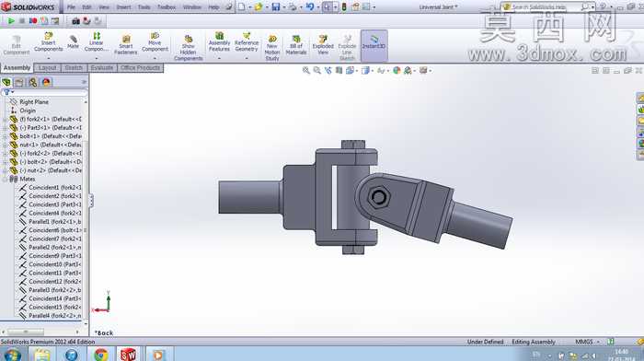Open Assembly Features dropdown arrow
Screen dimensions: 644x361
click(x=219, y=58)
